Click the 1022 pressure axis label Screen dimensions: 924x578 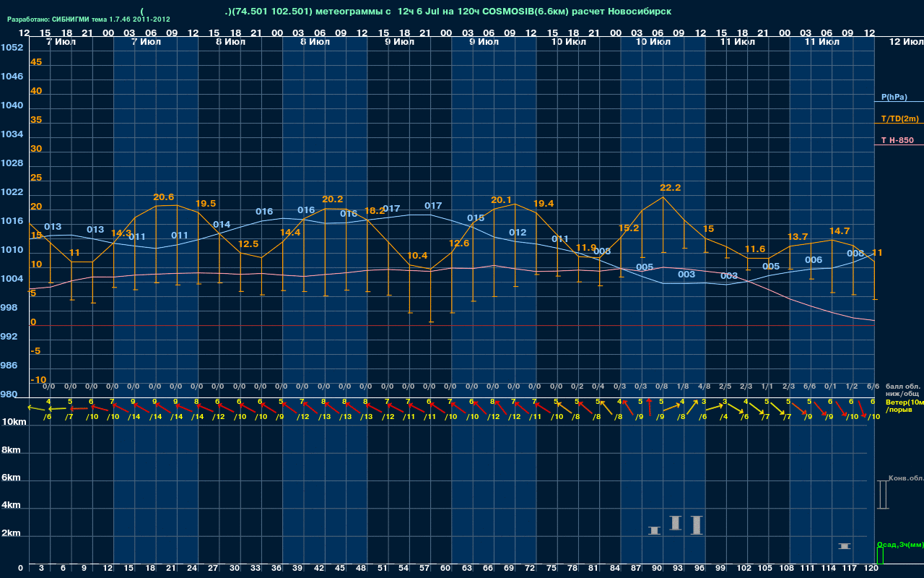click(12, 191)
